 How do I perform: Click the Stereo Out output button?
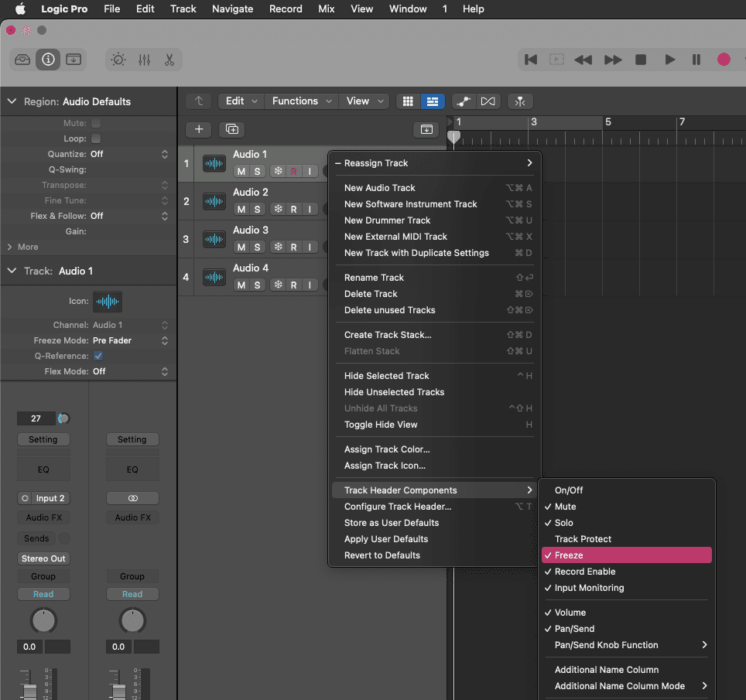click(43, 558)
